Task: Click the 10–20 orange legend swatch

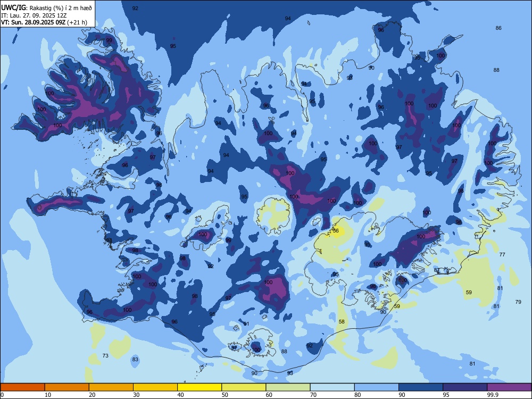Action: (x=67, y=387)
